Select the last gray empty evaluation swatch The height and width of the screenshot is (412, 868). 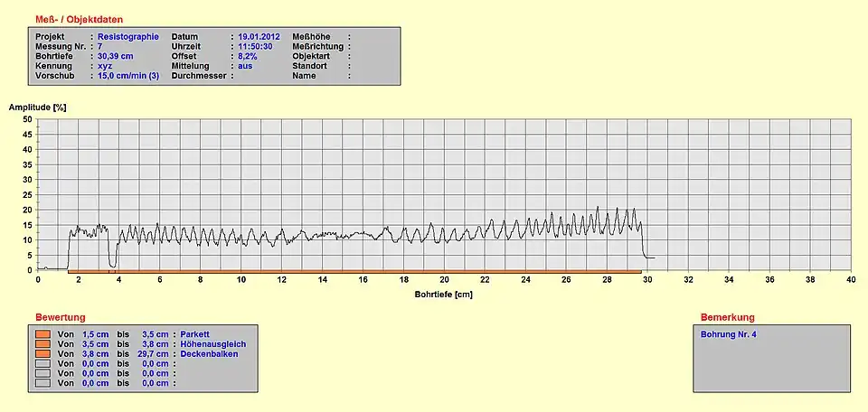click(42, 383)
